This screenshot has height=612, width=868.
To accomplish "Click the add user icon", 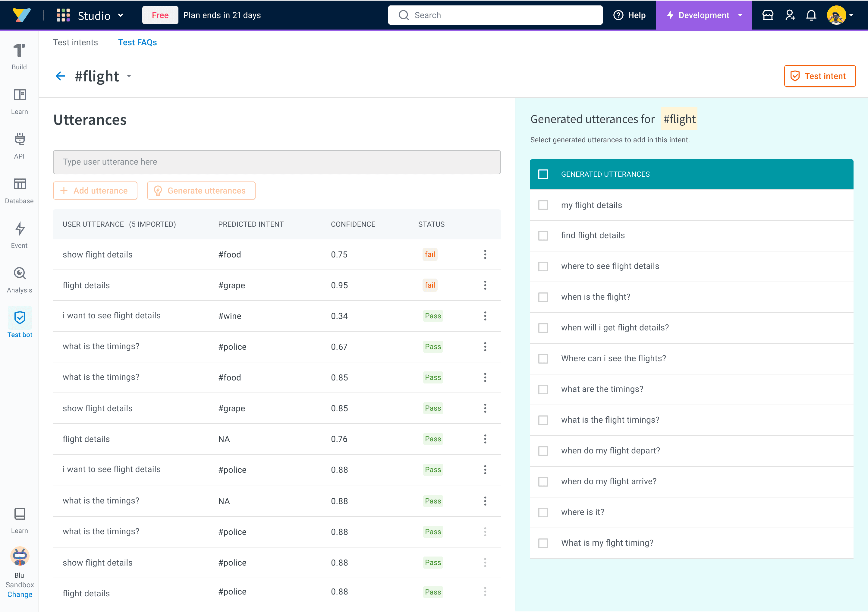I will coord(790,15).
